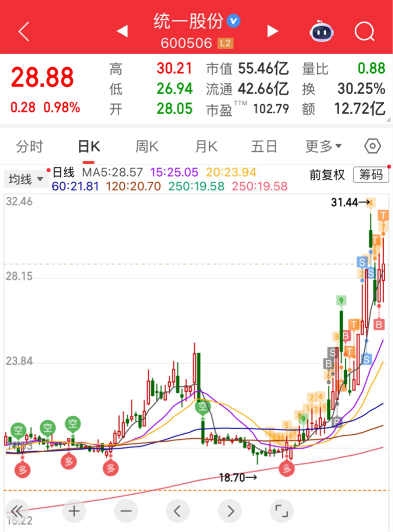The height and width of the screenshot is (532, 393).
Task: Tap the 18.70 low price marker
Action: coord(238,478)
